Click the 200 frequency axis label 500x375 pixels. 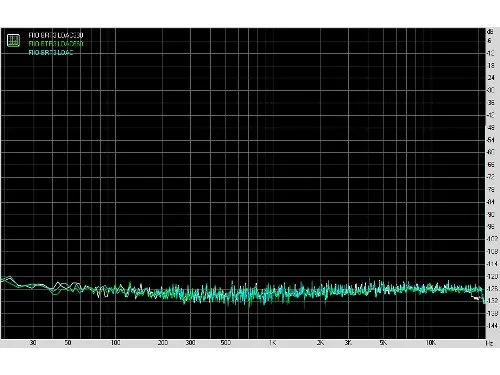pyautogui.click(x=163, y=343)
